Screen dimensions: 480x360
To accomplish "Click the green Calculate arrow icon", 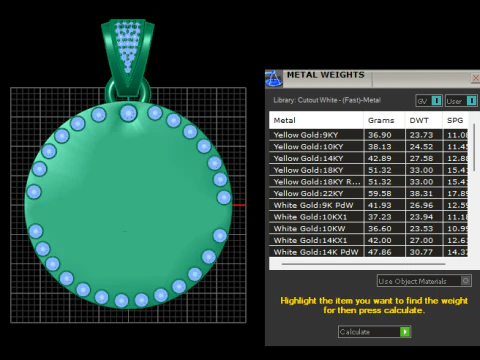I will (x=405, y=332).
